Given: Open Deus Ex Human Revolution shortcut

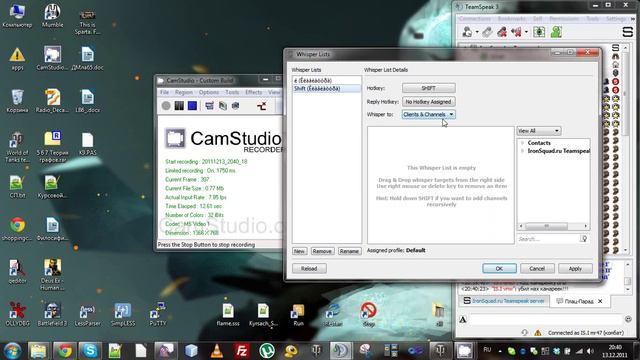Looking at the screenshot, I should coord(52,274).
